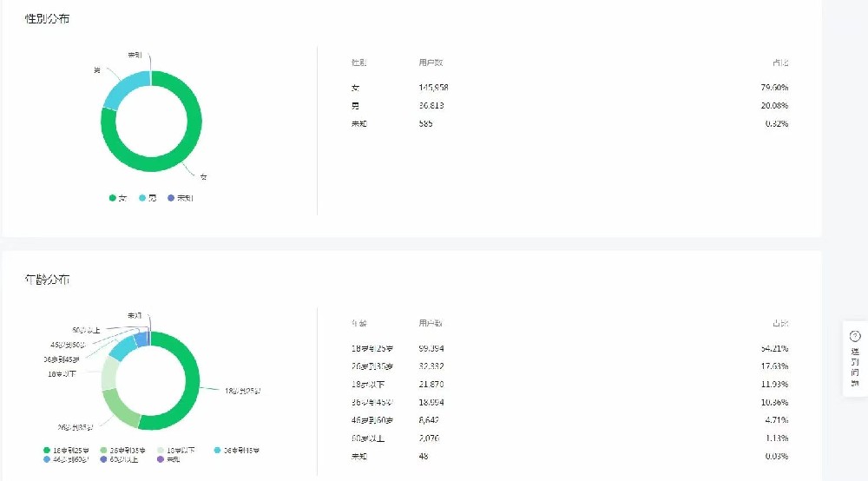Click the 585 user count cell
This screenshot has width=868, height=481.
point(425,123)
